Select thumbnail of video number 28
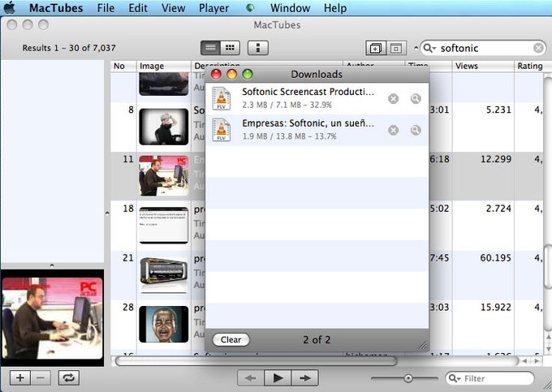Image resolution: width=552 pixels, height=392 pixels. [164, 324]
